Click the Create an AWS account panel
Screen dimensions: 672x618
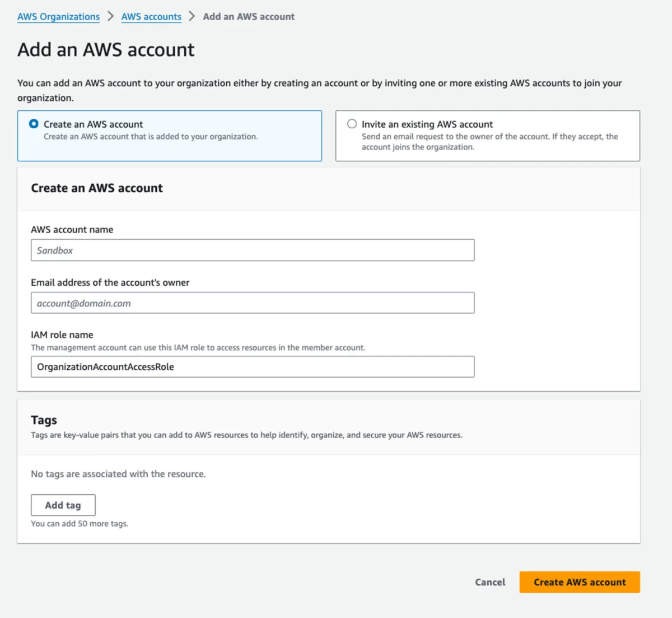(x=169, y=136)
